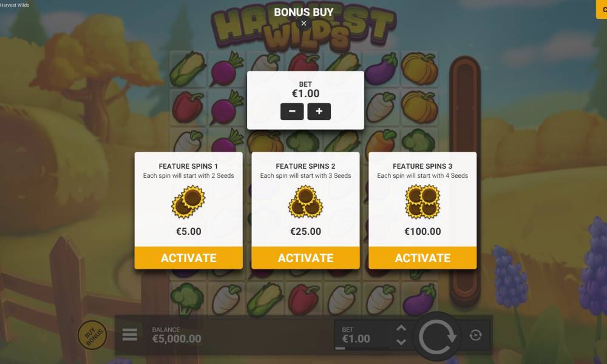Click the yellow tab at top-right corner

602,9
